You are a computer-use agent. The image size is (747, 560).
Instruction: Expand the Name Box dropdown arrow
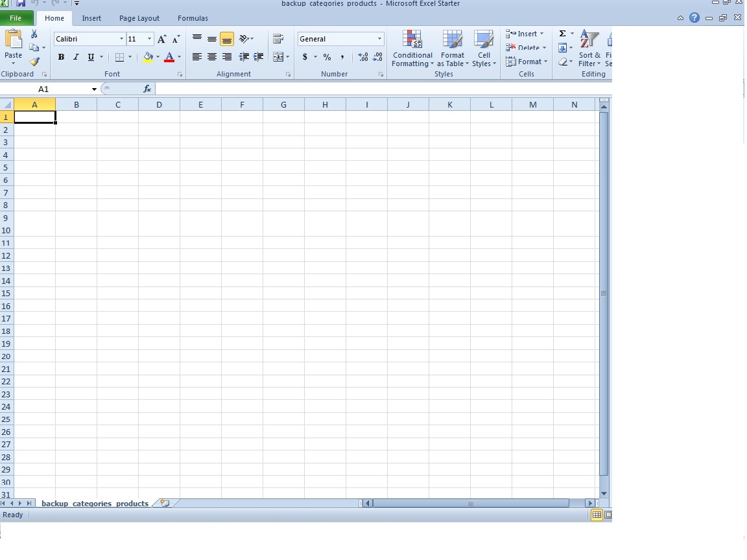pyautogui.click(x=94, y=89)
